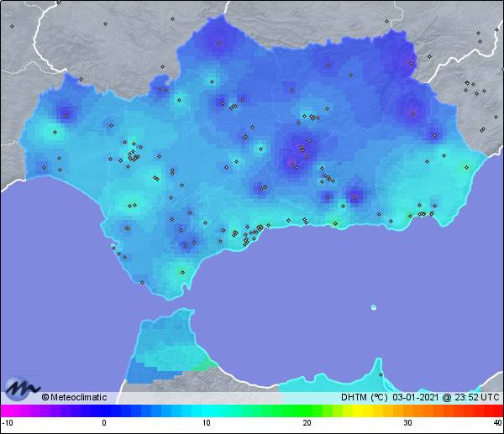Click the 0 label on the temperature scale

click(104, 423)
